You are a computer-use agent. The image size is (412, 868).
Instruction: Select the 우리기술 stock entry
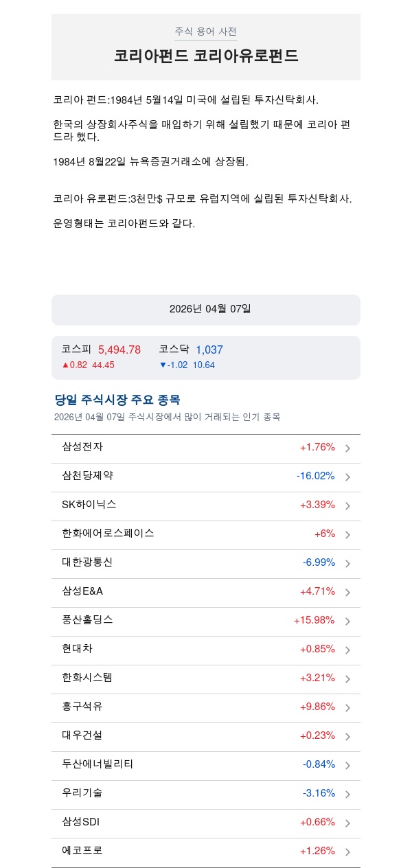pyautogui.click(x=82, y=792)
